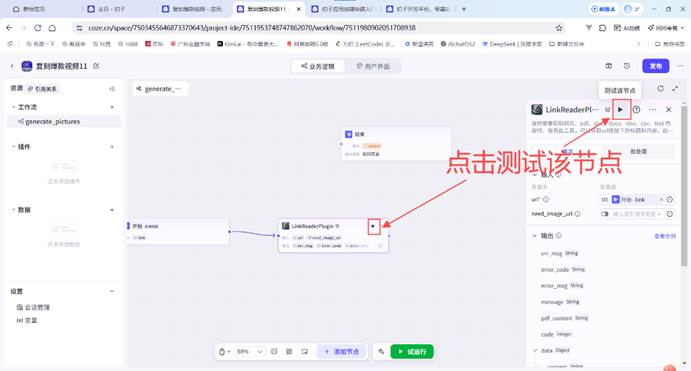691x371 pixels.
Task: Open DeepSeek bookmark in bookmarks bar
Action: (x=512, y=44)
